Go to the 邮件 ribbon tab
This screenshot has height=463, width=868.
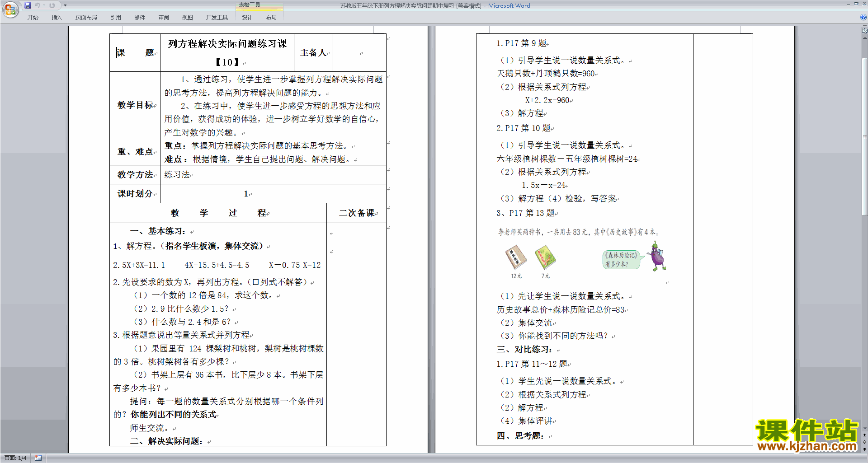[x=140, y=17]
